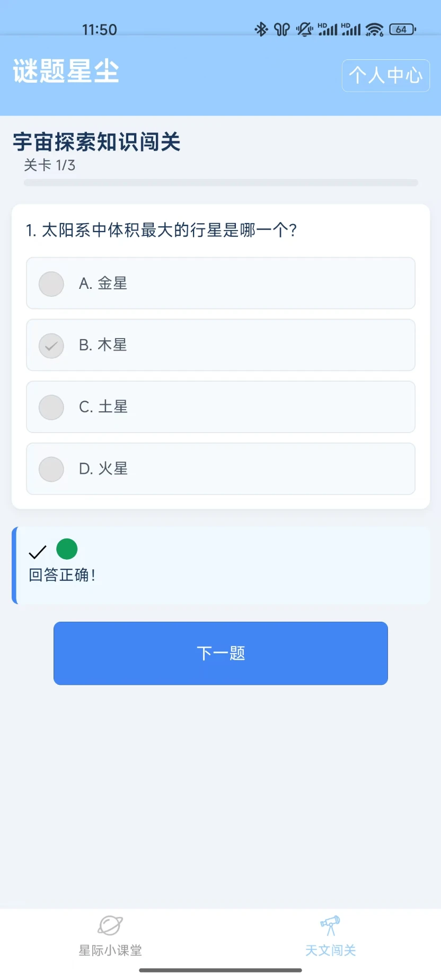This screenshot has width=441, height=980.
Task: Select radio button for A. 金星
Action: click(51, 284)
